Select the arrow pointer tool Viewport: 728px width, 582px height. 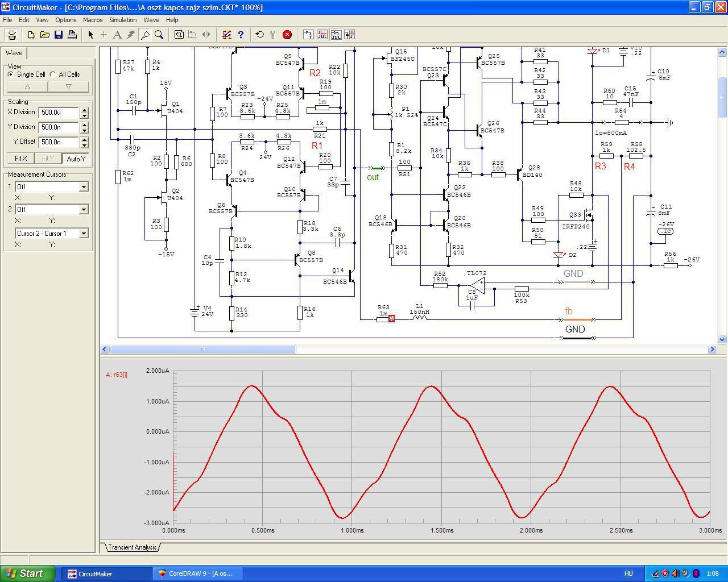coord(90,35)
